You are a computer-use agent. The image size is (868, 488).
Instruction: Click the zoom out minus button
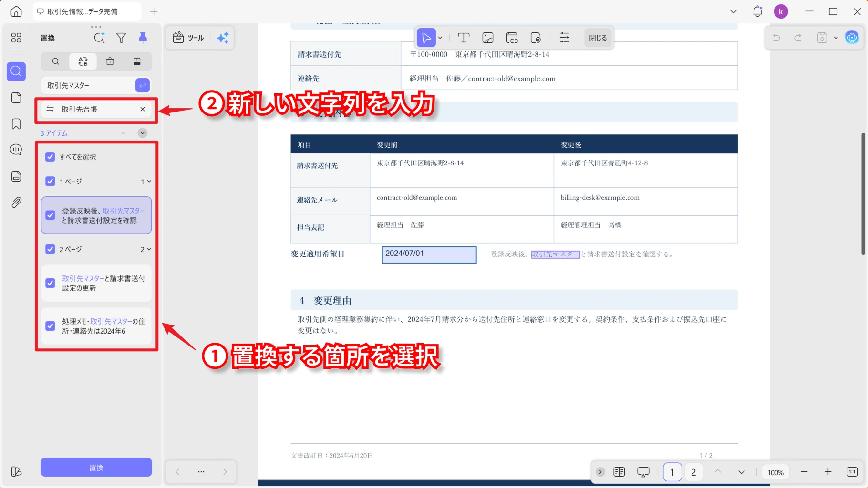(x=804, y=472)
